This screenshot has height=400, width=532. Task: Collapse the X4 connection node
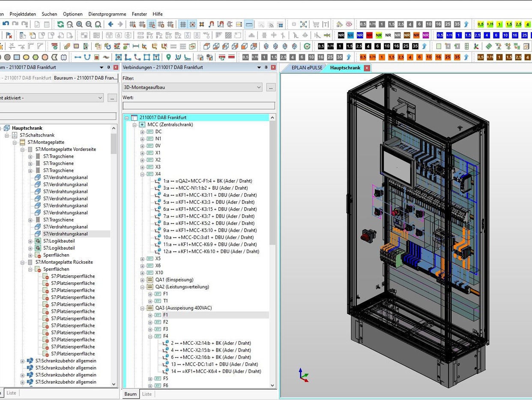142,174
